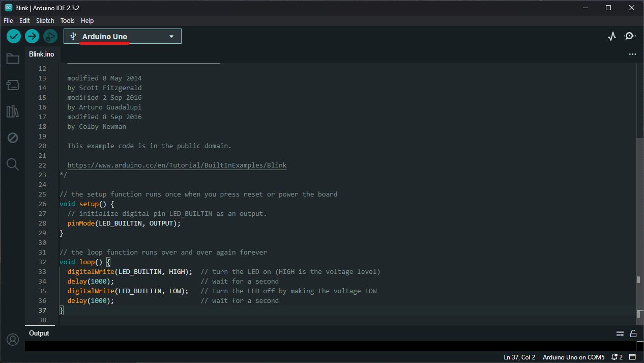This screenshot has width=644, height=363.
Task: Open the Library Manager sidebar
Action: pos(13,111)
